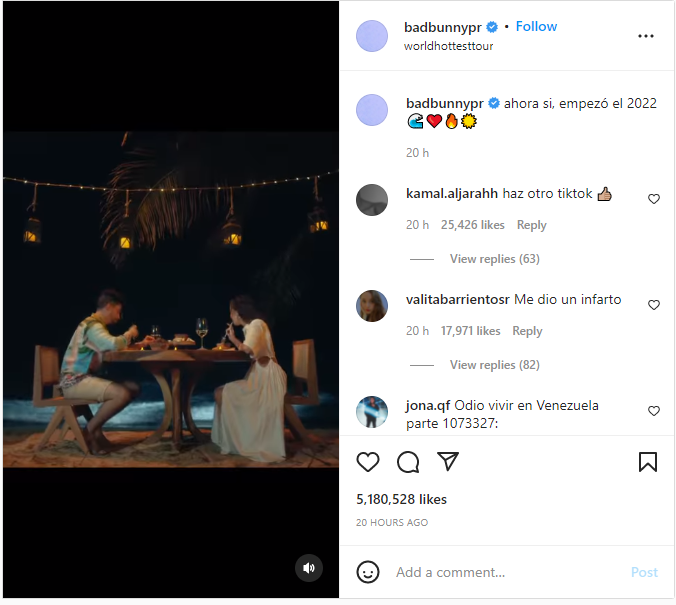Expand View replies (82)

[494, 365]
